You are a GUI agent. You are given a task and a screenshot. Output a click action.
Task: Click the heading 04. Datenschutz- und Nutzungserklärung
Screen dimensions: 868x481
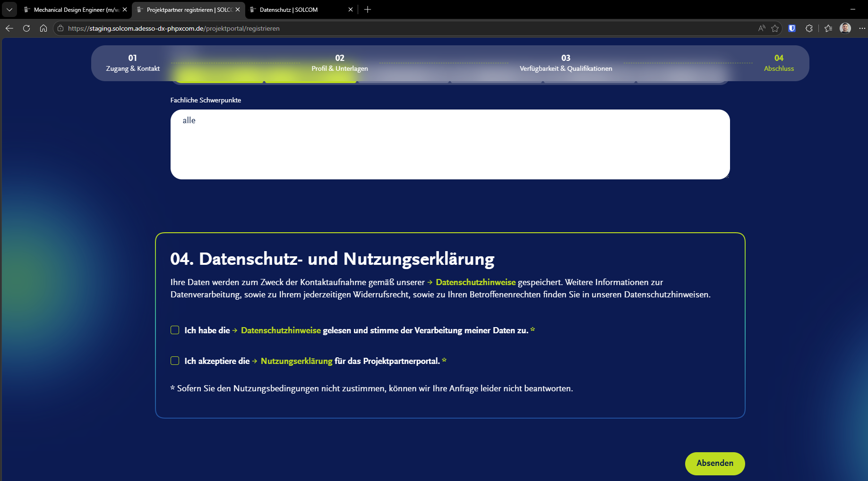[332, 259]
